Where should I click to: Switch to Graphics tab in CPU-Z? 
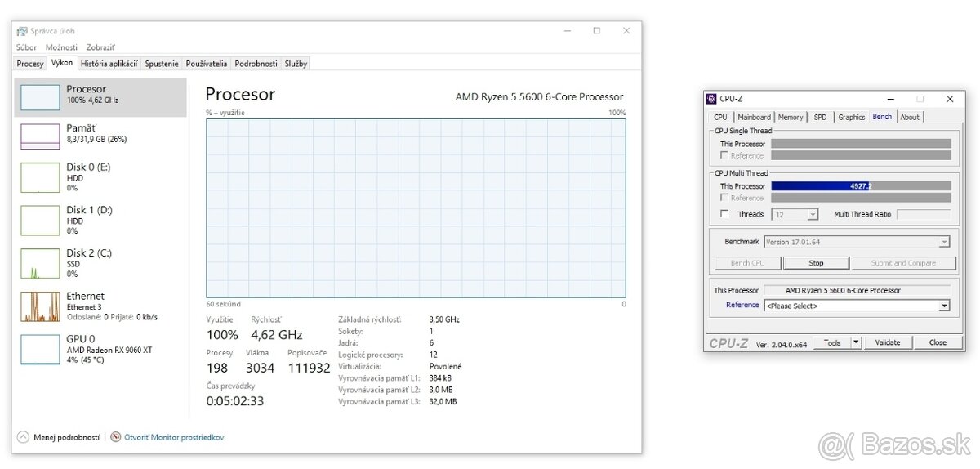[x=852, y=117]
